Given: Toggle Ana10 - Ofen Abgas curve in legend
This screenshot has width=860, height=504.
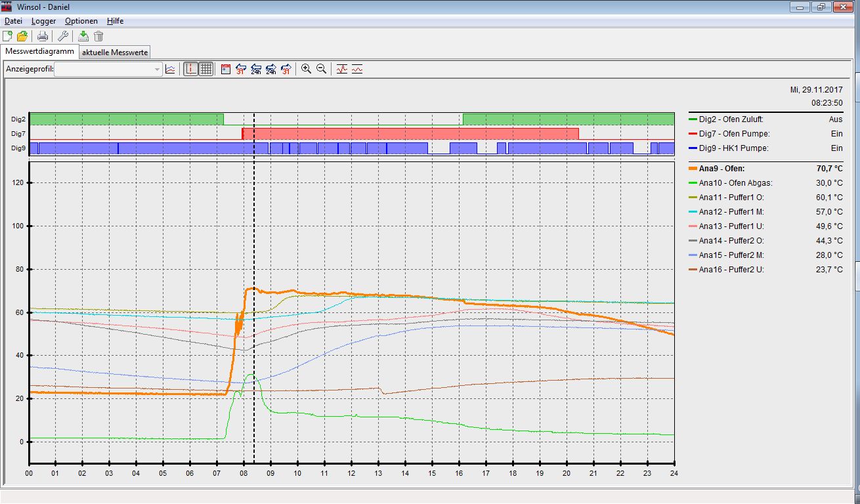Looking at the screenshot, I should tap(735, 183).
